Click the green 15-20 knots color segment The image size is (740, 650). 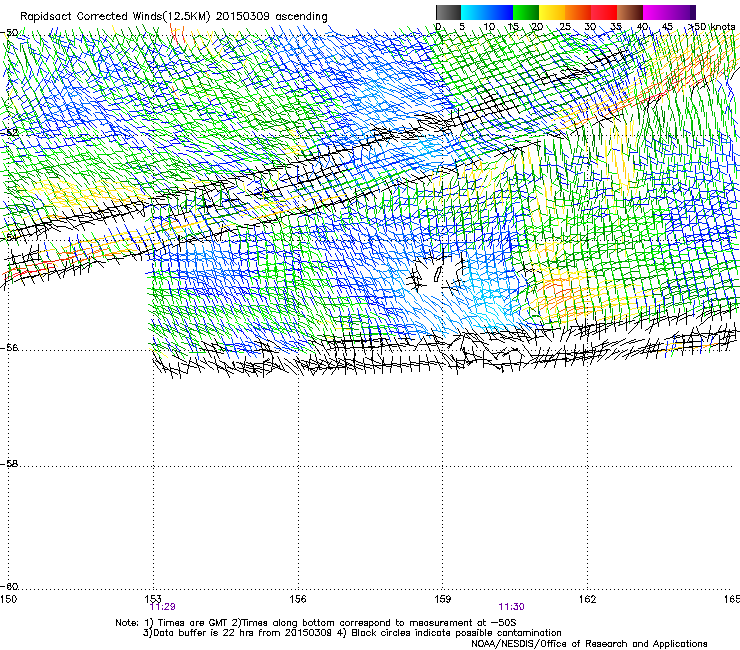(x=526, y=12)
